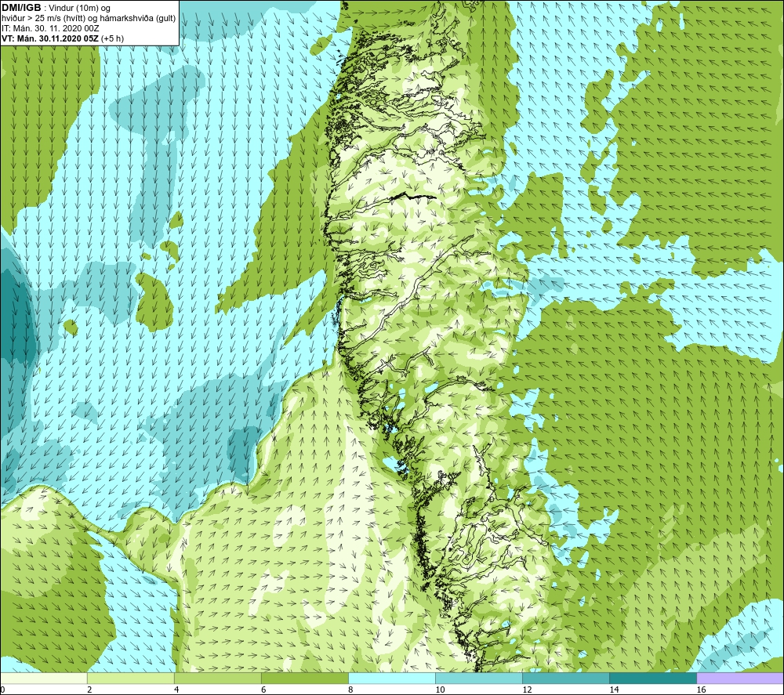Click the DMI/IGB title text

point(21,8)
